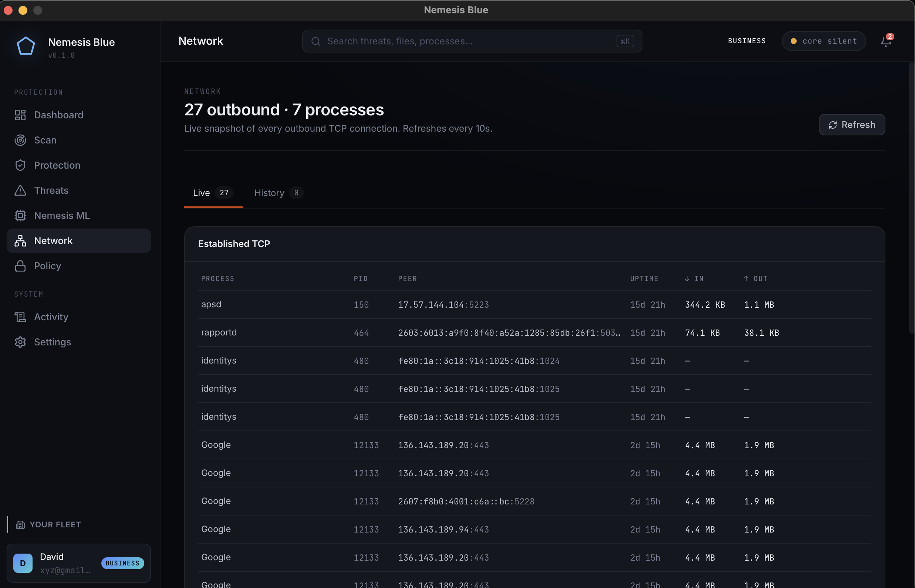The image size is (915, 588).
Task: Click the v0.1.0 version label
Action: (61, 55)
